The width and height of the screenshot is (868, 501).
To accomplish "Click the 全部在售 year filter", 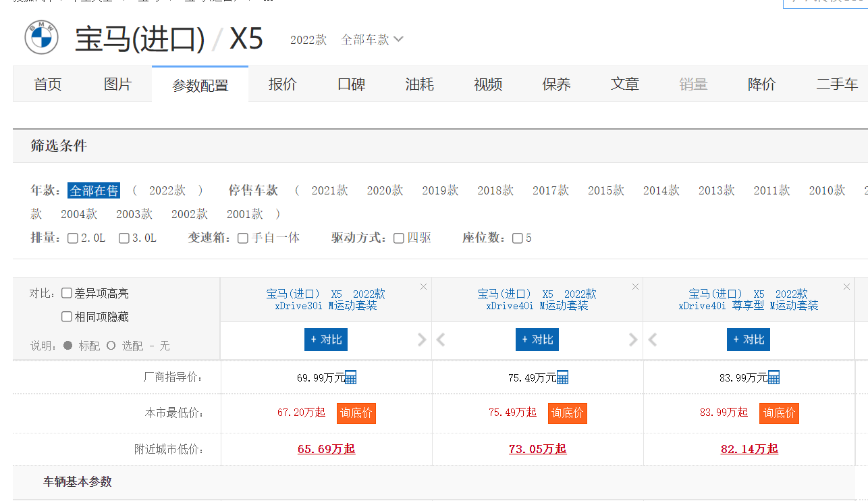I will click(94, 190).
